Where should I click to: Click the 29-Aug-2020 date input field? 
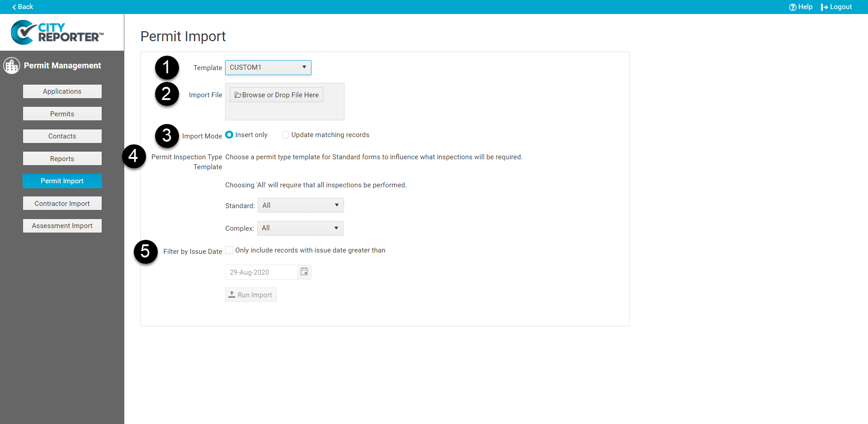[x=260, y=272]
